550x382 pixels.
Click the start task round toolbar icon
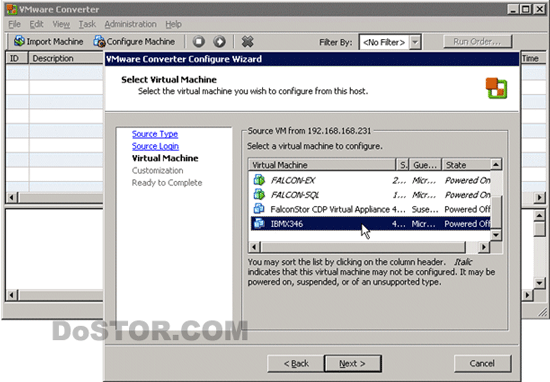click(220, 41)
